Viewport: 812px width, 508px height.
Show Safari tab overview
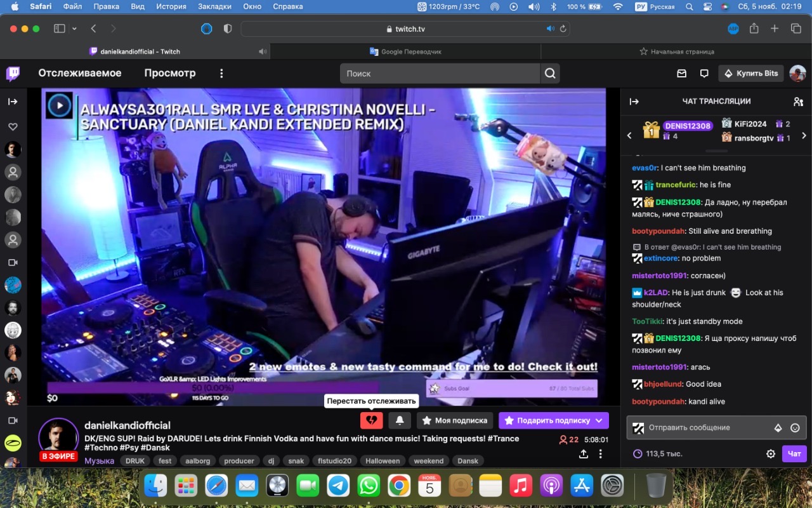coord(796,29)
